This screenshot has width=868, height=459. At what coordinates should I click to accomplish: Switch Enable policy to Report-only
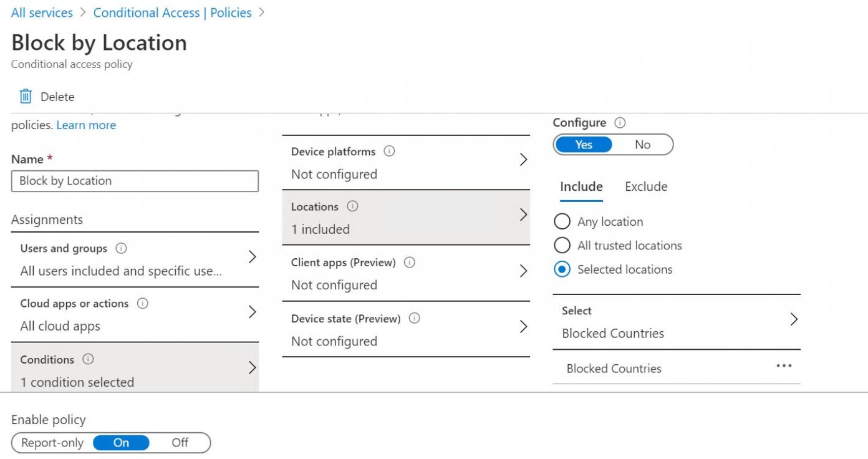pyautogui.click(x=51, y=443)
